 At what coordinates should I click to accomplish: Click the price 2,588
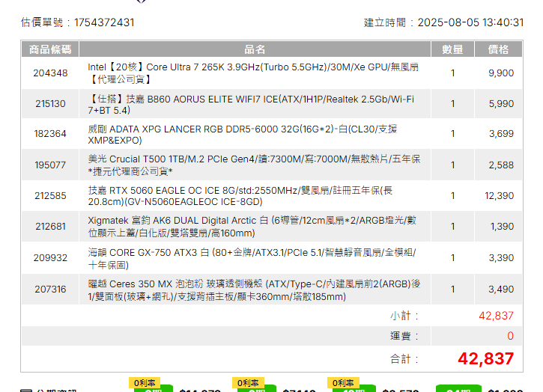coord(501,165)
